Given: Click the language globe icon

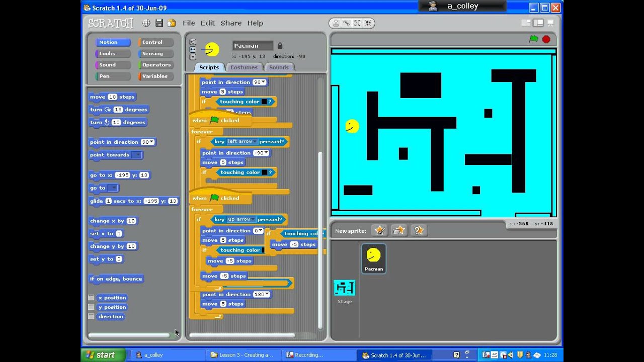Looking at the screenshot, I should 146,23.
